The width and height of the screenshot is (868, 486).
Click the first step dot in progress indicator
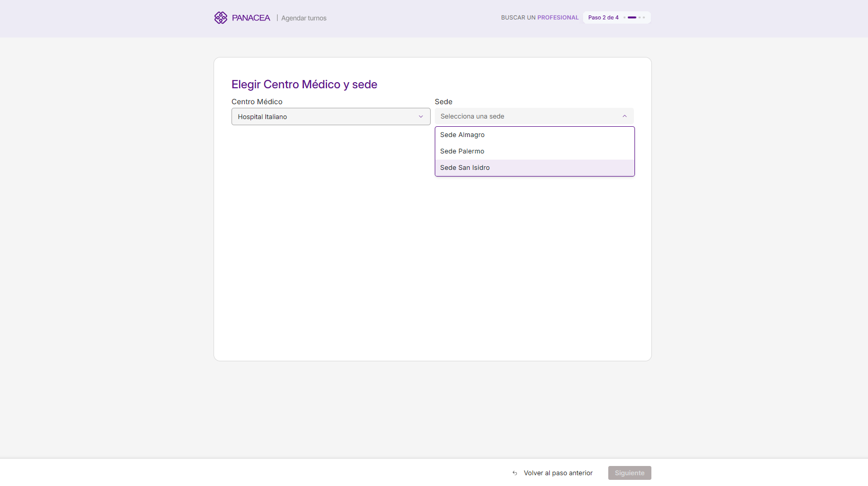pos(624,17)
